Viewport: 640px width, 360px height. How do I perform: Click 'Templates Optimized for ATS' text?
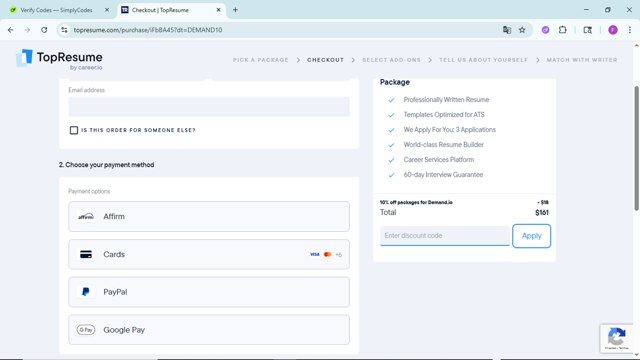(x=444, y=115)
